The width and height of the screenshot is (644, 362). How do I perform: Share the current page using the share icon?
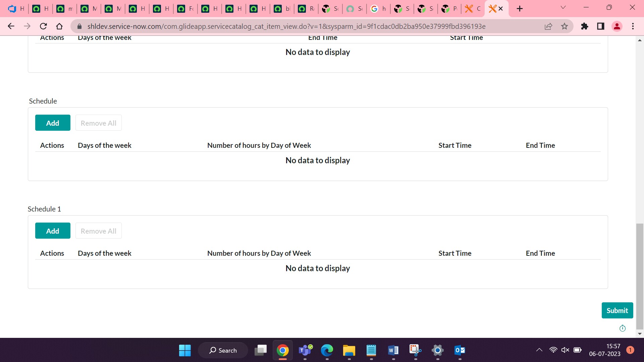click(x=548, y=26)
